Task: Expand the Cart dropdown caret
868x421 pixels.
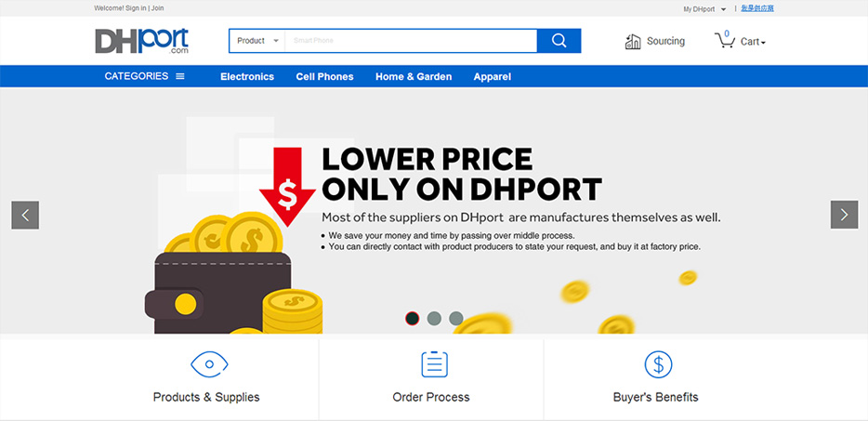Action: pyautogui.click(x=763, y=43)
